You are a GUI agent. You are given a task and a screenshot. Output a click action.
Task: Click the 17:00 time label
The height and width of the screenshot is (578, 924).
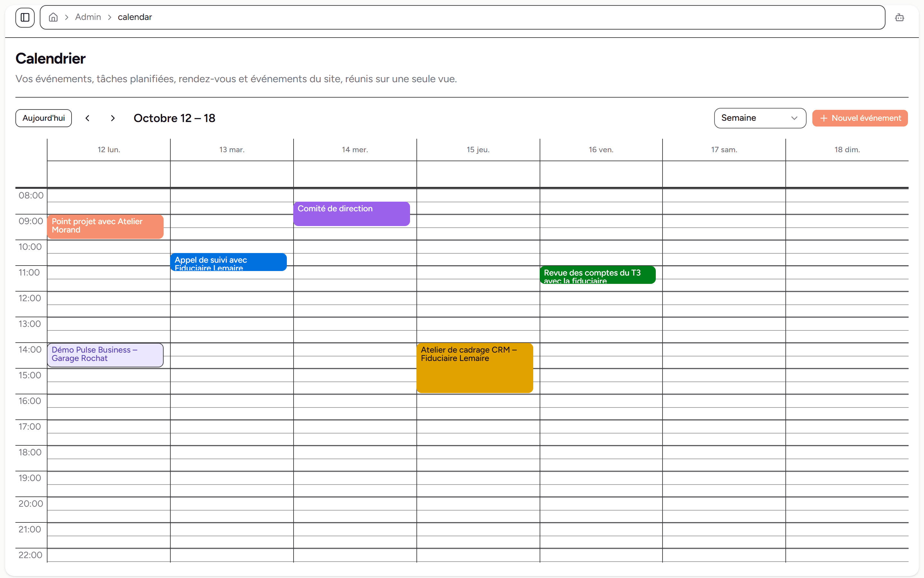[x=30, y=427]
